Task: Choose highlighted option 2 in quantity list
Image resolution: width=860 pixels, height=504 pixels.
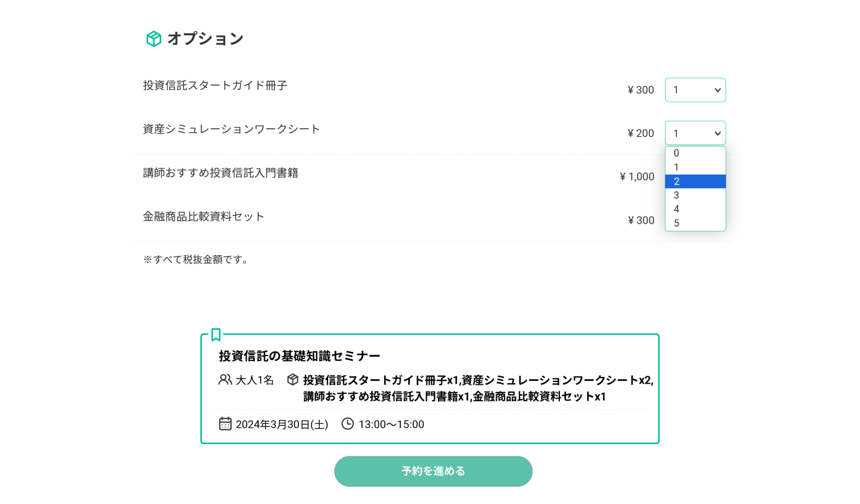Action: click(695, 181)
